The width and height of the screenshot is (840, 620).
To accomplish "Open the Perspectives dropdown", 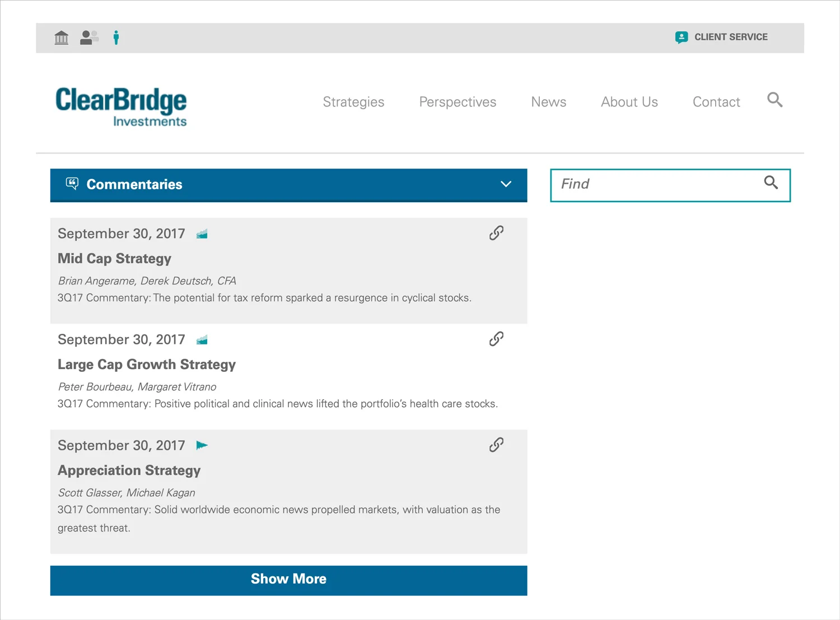I will (x=458, y=102).
